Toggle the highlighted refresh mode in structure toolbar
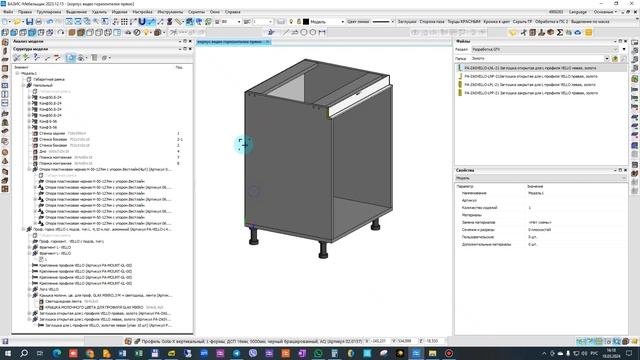 [x=71, y=58]
